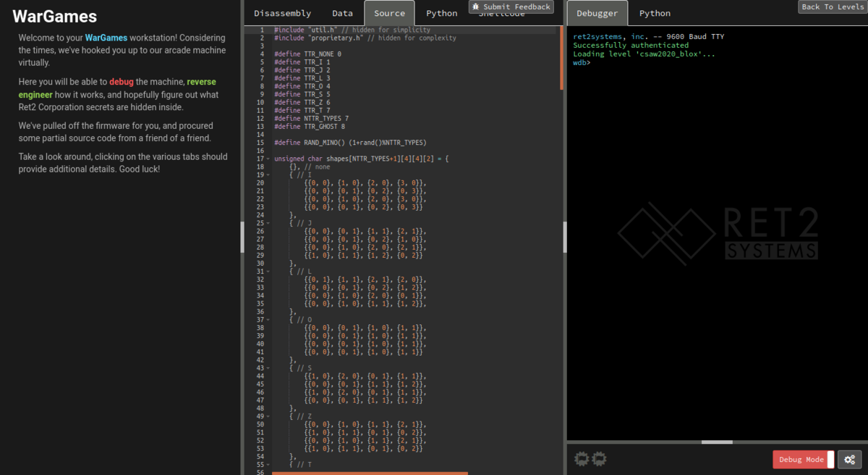Open the Python tab in the code pane
This screenshot has width=868, height=475.
(441, 13)
